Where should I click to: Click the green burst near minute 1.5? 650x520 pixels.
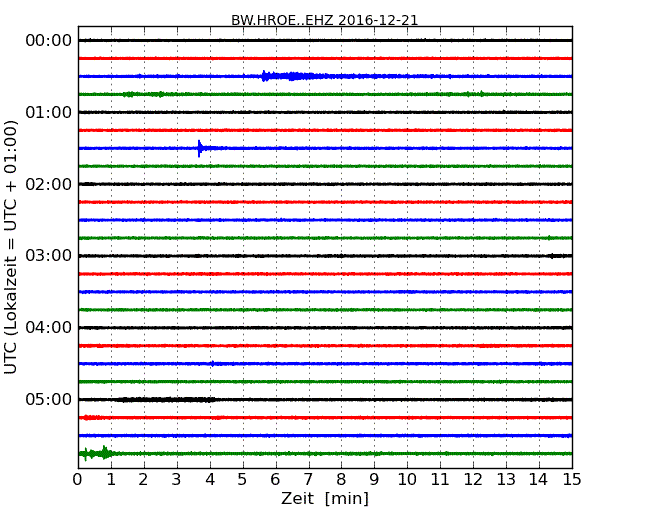(x=129, y=95)
